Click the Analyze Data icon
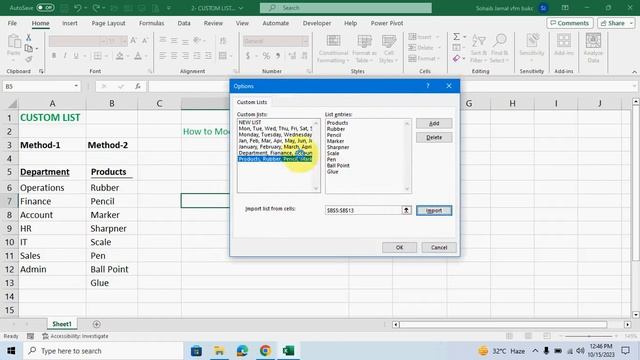 point(593,48)
